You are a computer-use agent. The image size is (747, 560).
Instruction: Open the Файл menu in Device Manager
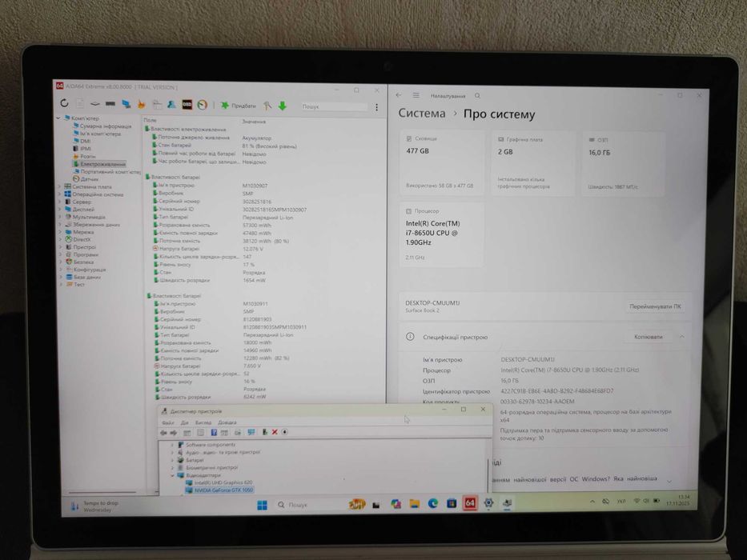coord(167,423)
